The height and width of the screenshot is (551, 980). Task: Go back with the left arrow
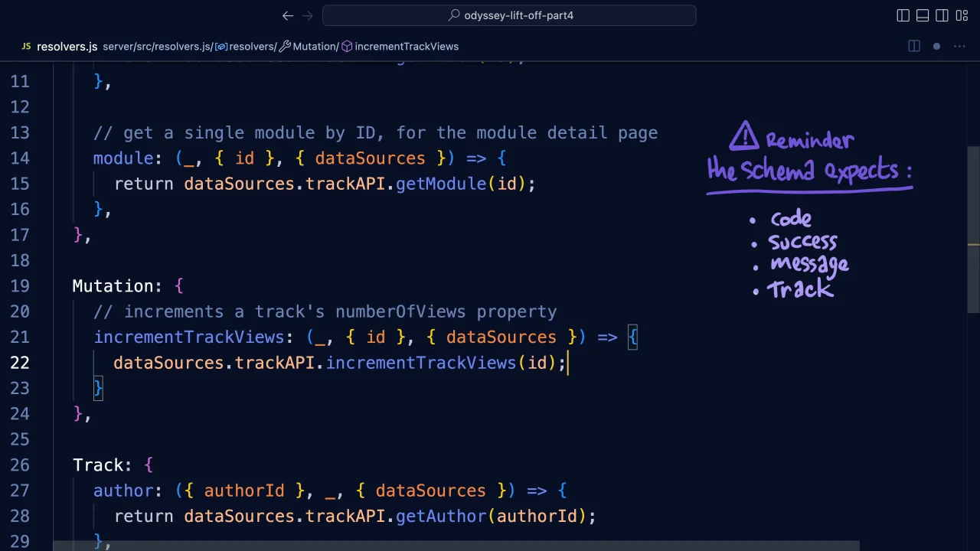pos(288,15)
